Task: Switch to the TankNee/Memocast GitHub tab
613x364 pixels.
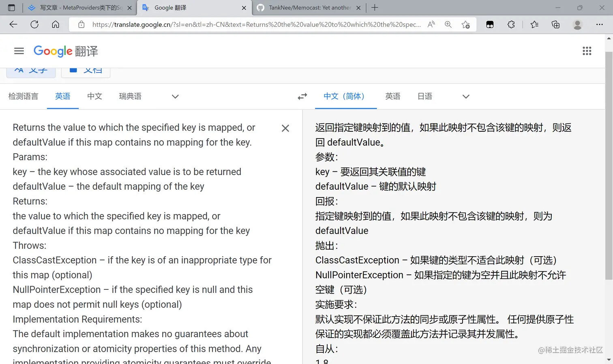Action: coord(309,8)
